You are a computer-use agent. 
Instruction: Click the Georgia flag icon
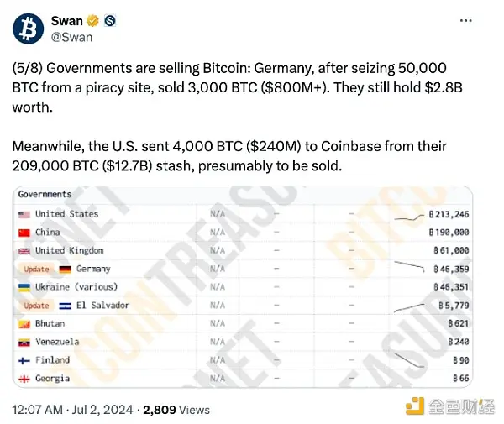pyautogui.click(x=24, y=379)
